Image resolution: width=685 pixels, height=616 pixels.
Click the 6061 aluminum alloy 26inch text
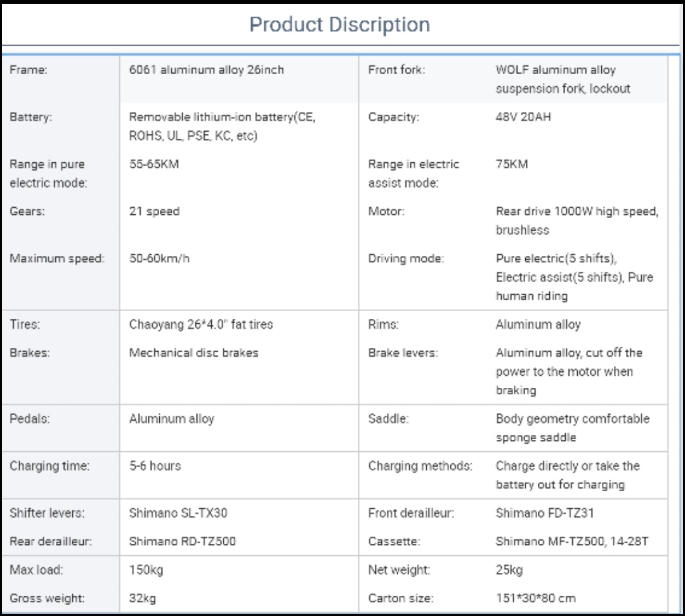[206, 70]
